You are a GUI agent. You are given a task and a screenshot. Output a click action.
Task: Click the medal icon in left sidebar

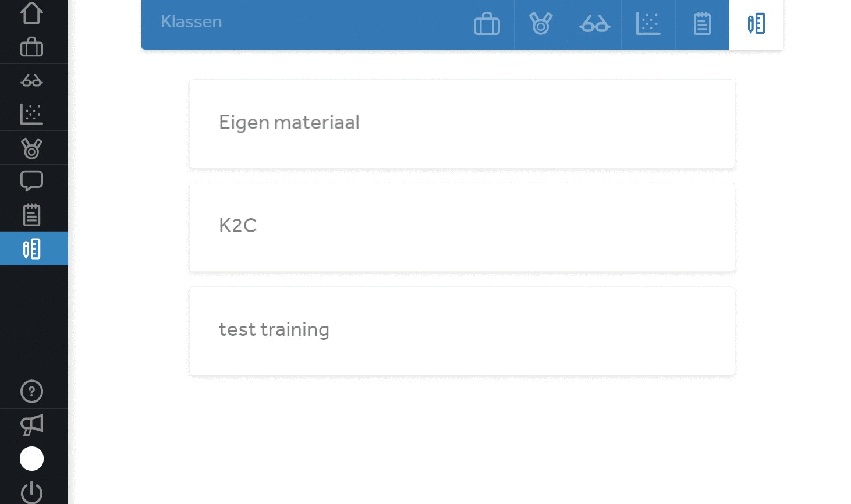click(x=31, y=148)
